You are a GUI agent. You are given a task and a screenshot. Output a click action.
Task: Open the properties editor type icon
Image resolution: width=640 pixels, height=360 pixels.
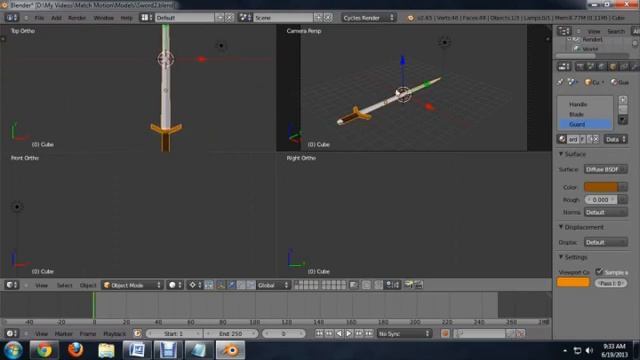tap(564, 67)
